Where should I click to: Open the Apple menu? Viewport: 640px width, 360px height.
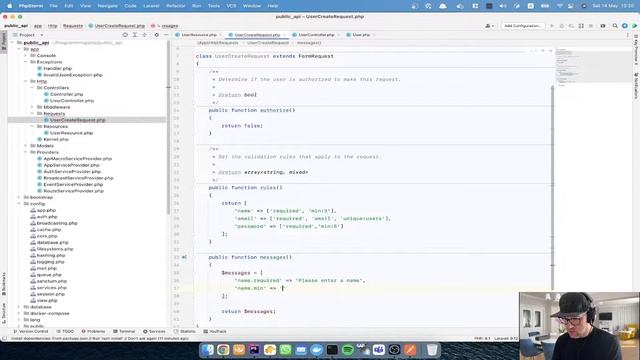(9, 6)
